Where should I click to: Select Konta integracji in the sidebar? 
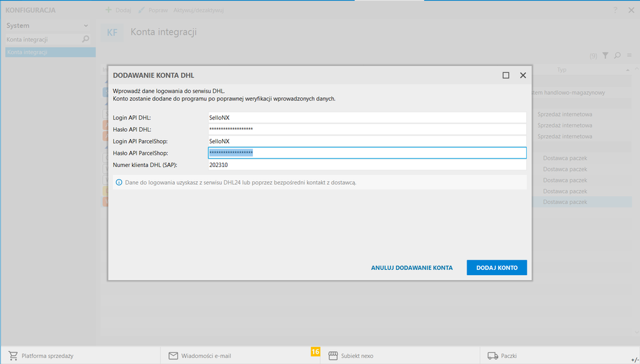pos(50,52)
